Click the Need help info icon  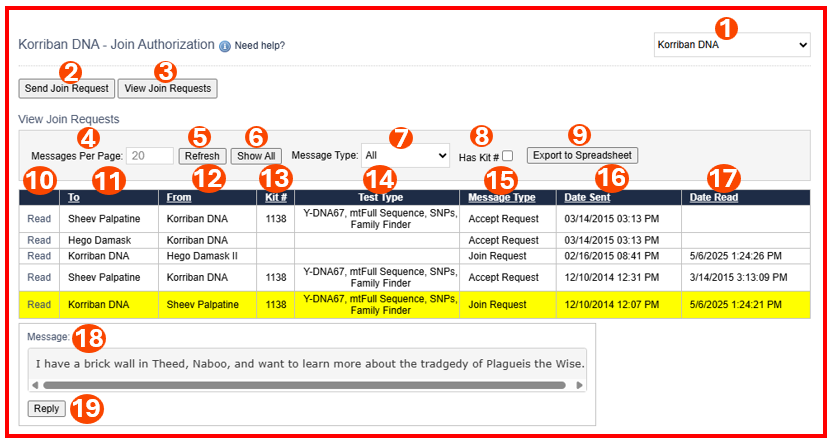pyautogui.click(x=225, y=46)
